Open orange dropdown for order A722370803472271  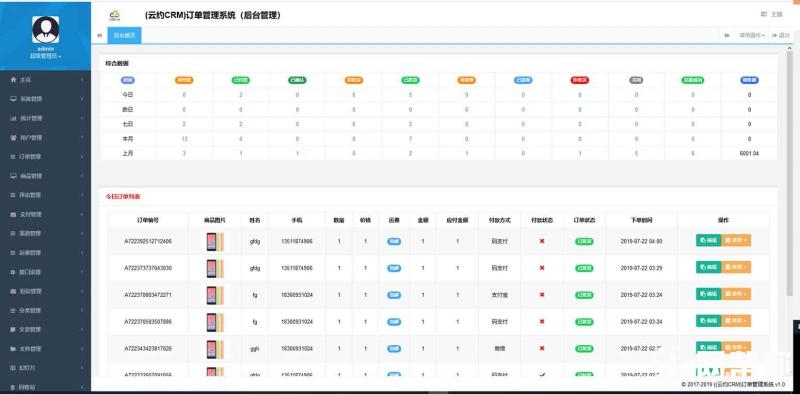click(736, 294)
